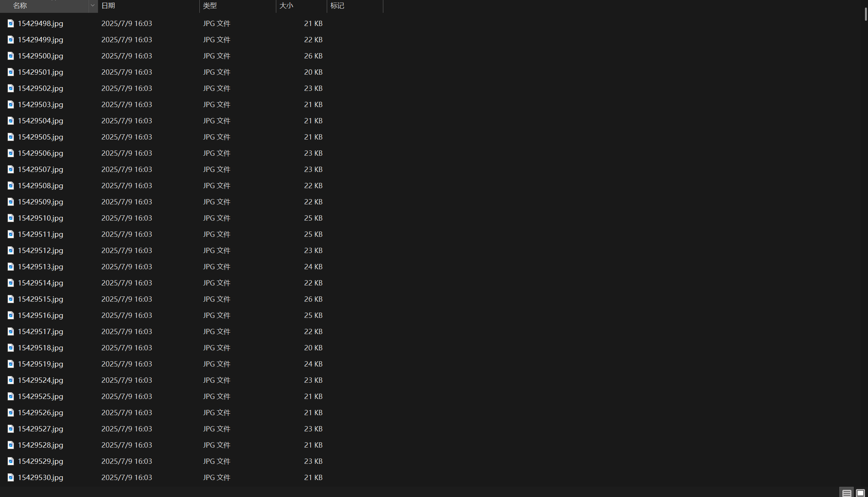Click the file icon of 15429505.jpg

click(11, 137)
